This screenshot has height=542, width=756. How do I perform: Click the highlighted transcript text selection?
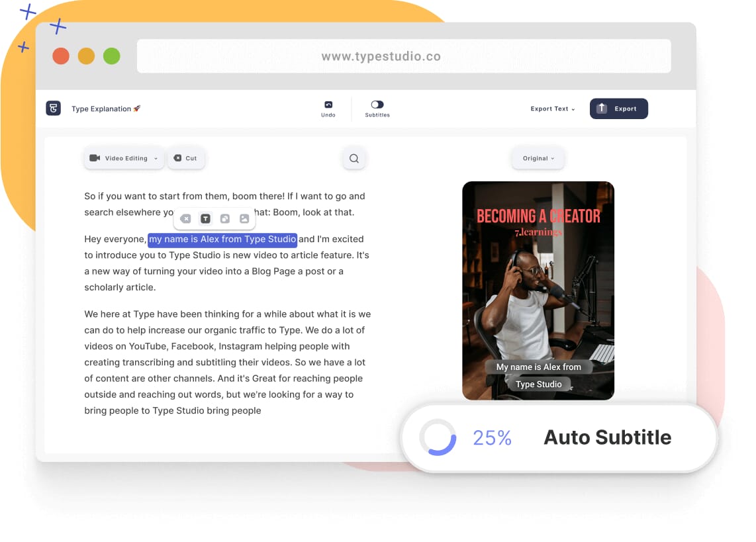[222, 239]
